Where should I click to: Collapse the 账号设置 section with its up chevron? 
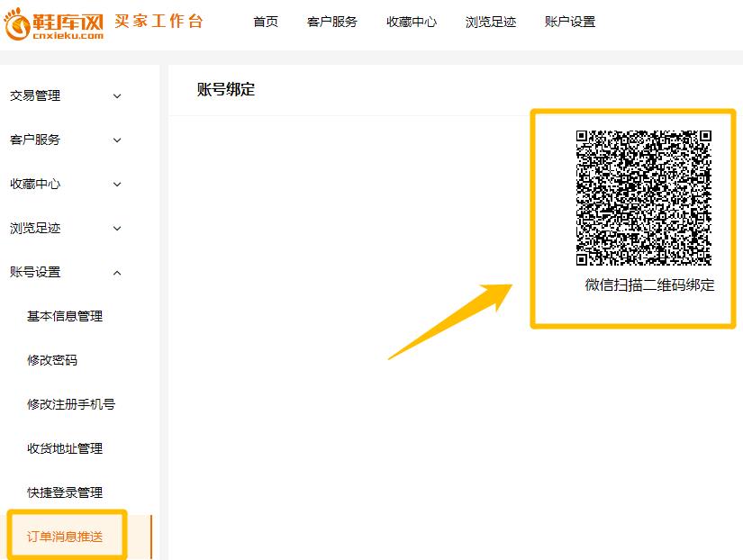click(x=117, y=273)
